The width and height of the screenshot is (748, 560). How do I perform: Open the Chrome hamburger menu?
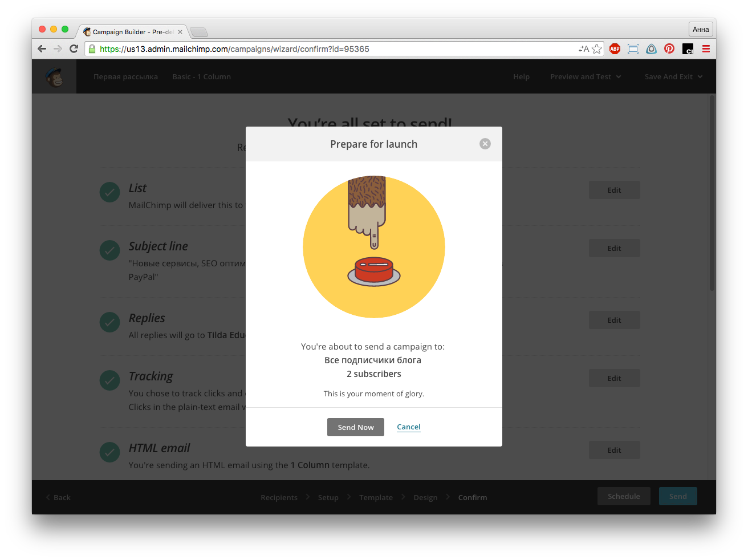point(706,49)
